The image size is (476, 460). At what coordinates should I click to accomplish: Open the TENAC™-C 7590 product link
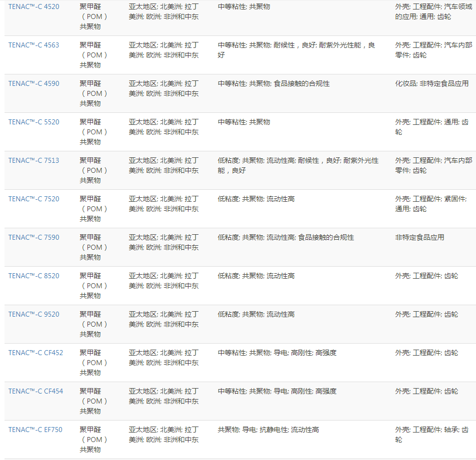point(33,237)
